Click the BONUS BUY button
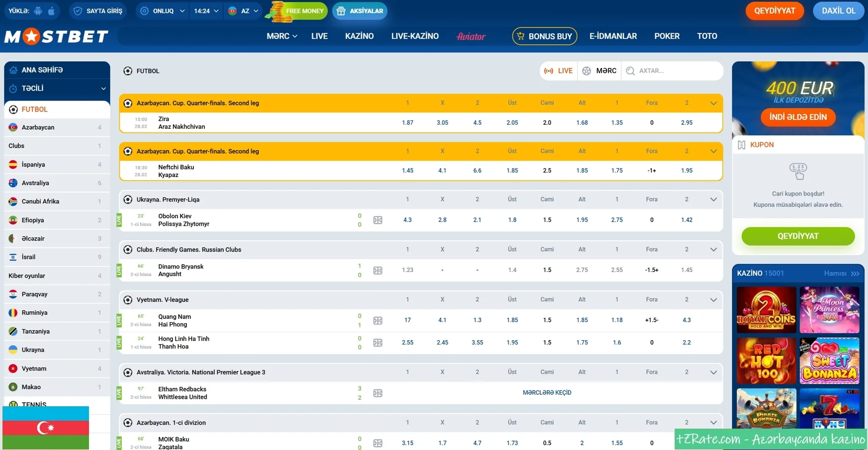This screenshot has width=868, height=450. tap(544, 36)
